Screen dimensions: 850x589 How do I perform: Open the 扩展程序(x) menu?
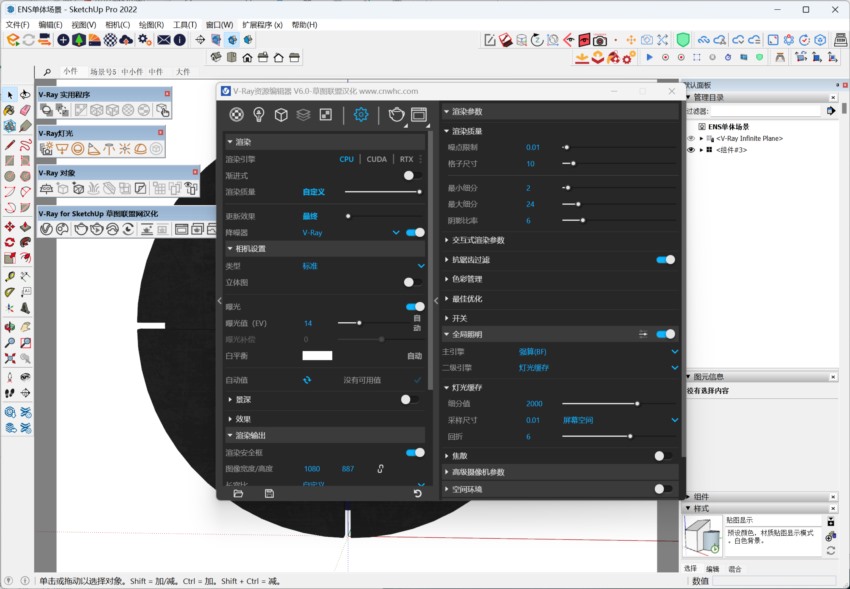(262, 25)
